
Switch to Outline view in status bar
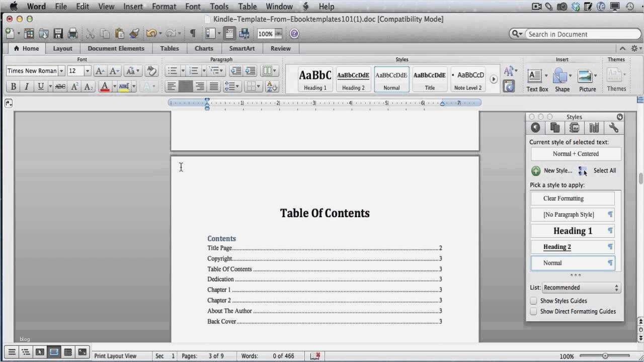pyautogui.click(x=26, y=353)
